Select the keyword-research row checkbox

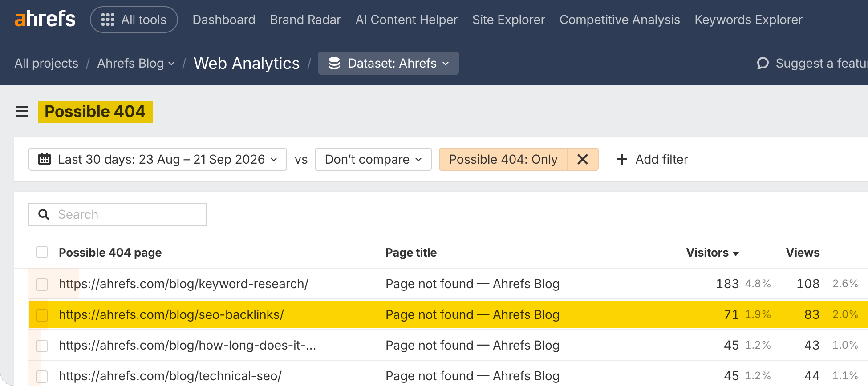pos(42,284)
